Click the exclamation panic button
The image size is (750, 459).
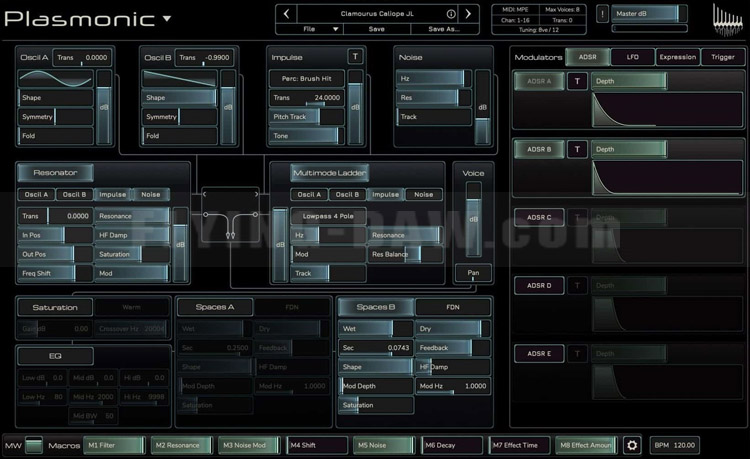pos(602,14)
